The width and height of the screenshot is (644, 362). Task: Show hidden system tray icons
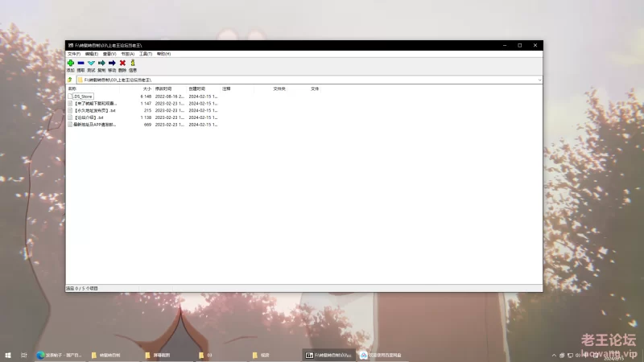click(554, 356)
